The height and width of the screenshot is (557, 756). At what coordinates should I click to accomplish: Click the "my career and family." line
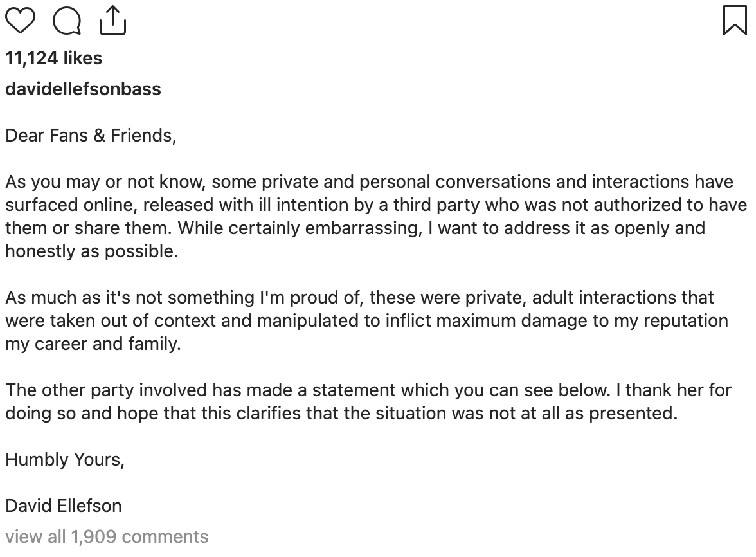pos(93,344)
